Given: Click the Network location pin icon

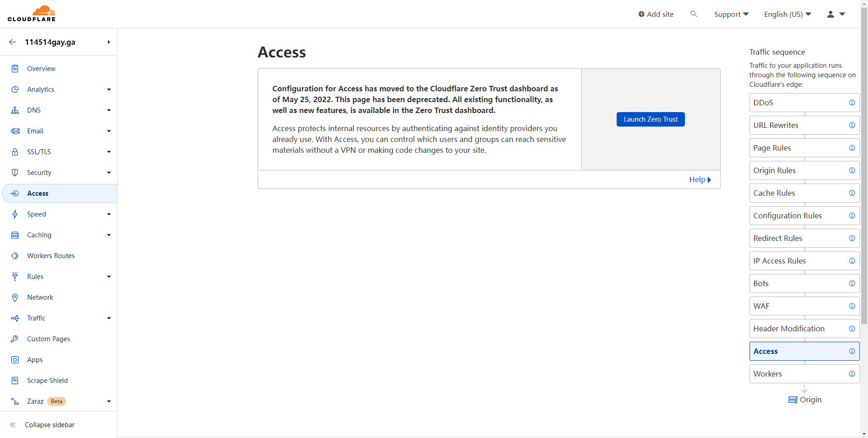Looking at the screenshot, I should pos(15,297).
